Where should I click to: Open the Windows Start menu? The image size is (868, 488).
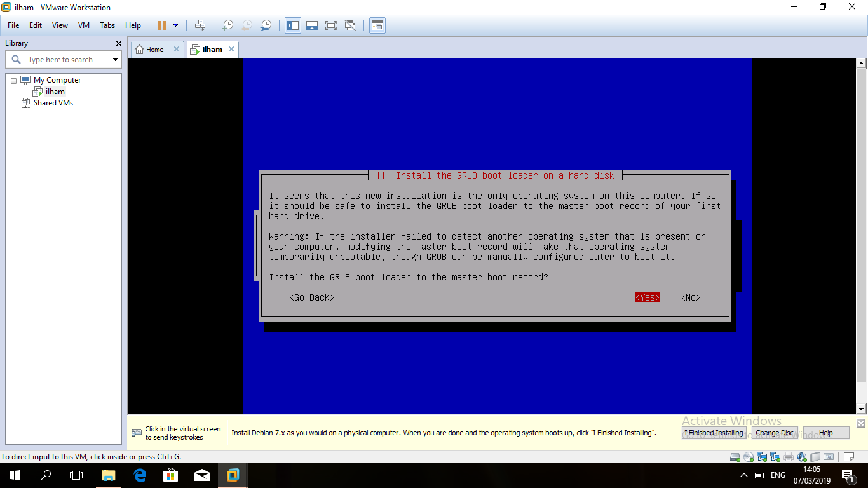click(x=15, y=475)
